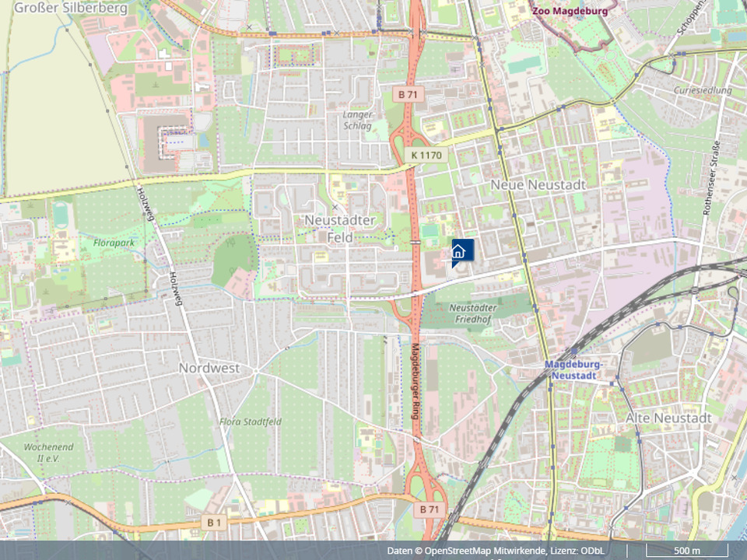Image resolution: width=747 pixels, height=560 pixels.
Task: Click the Zoo Magdeburg label
Action: click(x=570, y=11)
